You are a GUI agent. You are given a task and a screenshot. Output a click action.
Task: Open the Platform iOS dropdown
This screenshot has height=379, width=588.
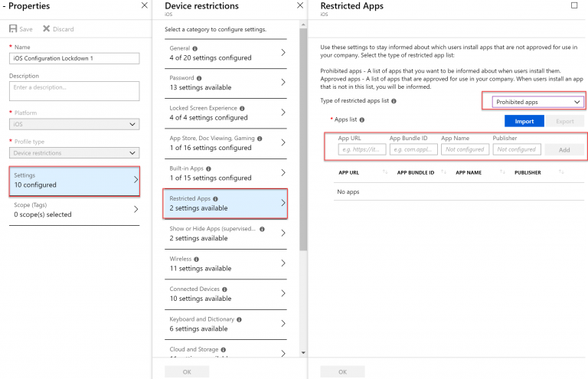[74, 124]
